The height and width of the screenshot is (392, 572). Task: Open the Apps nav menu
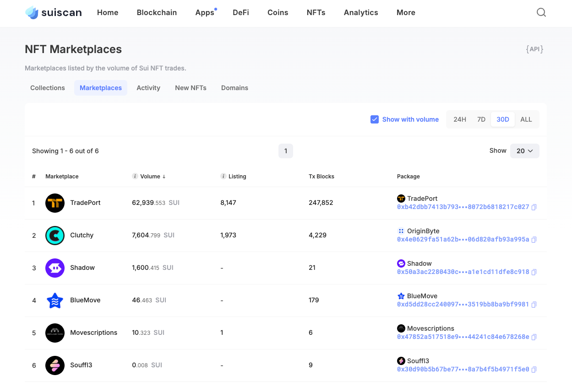(205, 13)
